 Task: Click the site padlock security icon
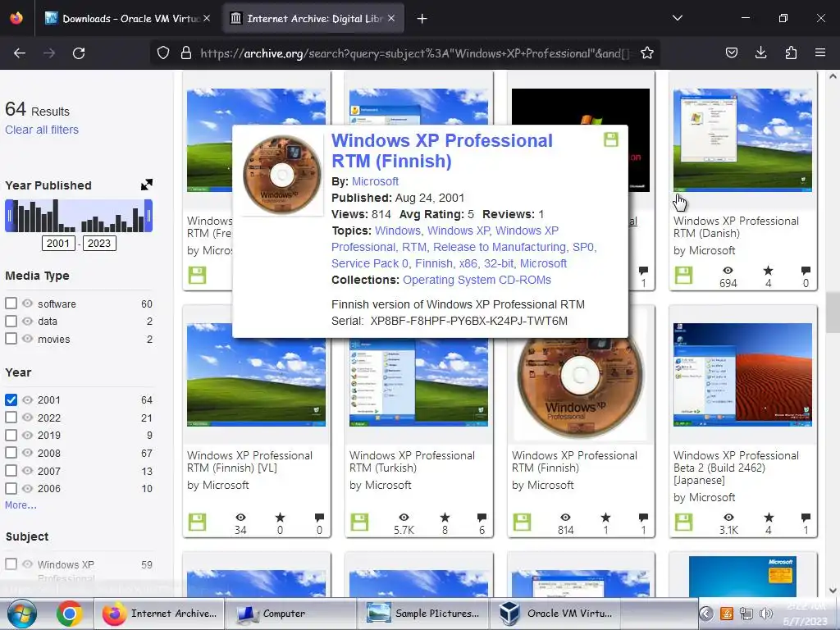tap(186, 53)
